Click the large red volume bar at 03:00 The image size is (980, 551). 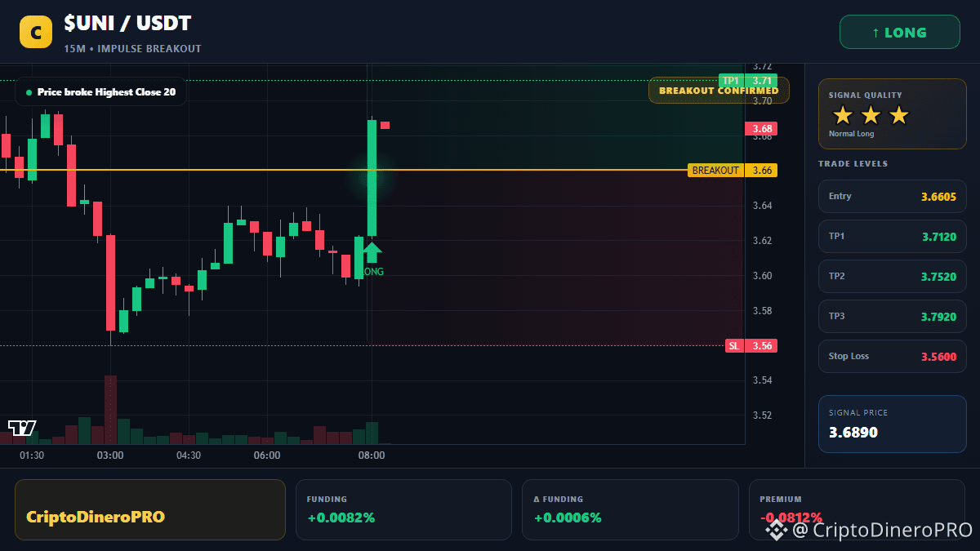coord(110,410)
